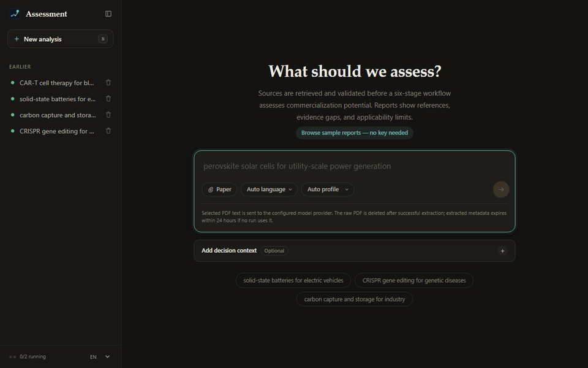Choose solid-state batteries for electric vehicles suggestion

pyautogui.click(x=293, y=280)
